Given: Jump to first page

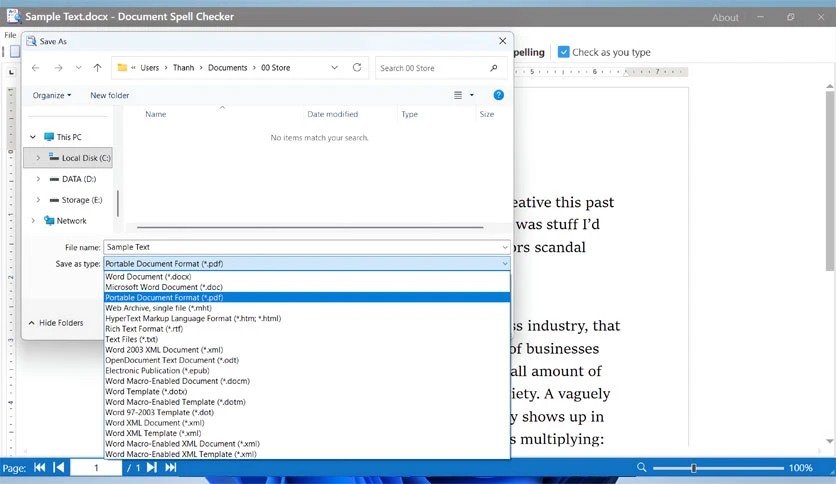Looking at the screenshot, I should (39, 467).
